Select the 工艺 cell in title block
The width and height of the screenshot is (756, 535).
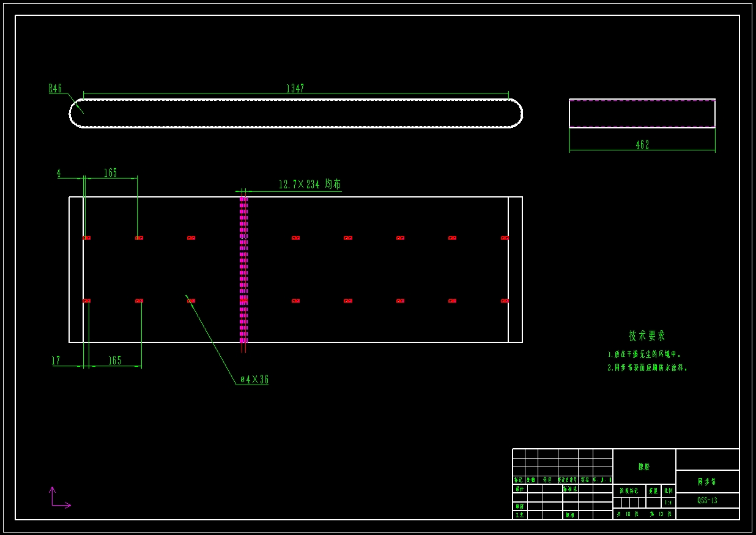[519, 515]
